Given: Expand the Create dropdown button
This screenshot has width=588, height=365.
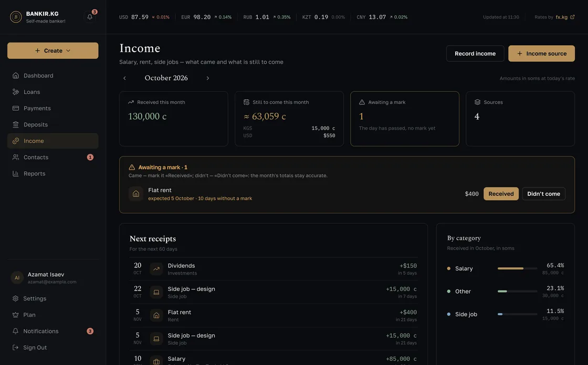Looking at the screenshot, I should (53, 50).
